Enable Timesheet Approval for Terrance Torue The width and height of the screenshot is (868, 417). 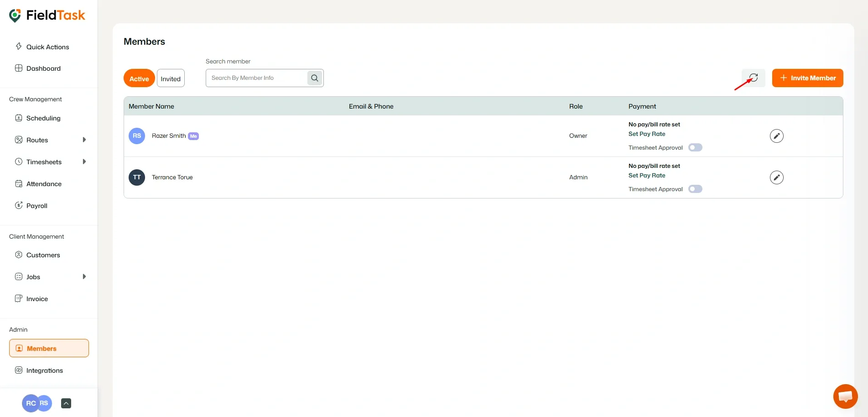tap(695, 189)
